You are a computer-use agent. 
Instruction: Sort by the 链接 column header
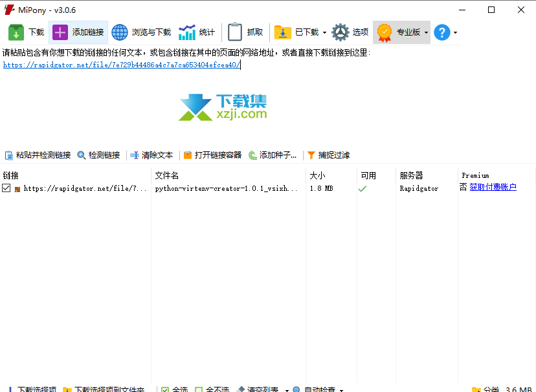pyautogui.click(x=10, y=175)
